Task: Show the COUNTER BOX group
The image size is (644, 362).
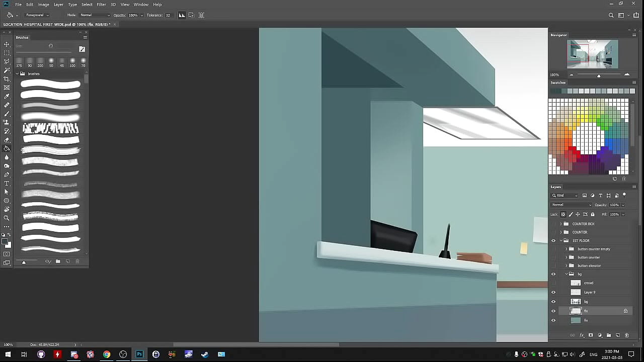Action: (x=553, y=224)
